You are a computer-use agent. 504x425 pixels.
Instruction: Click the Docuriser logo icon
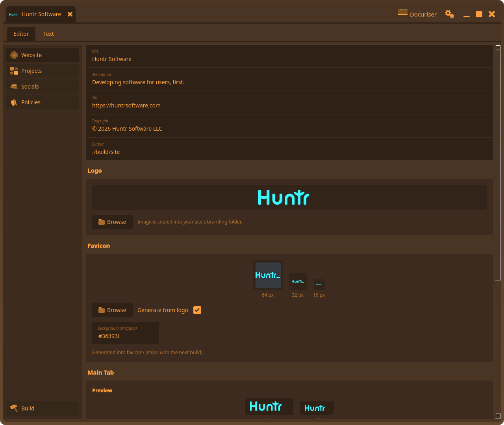402,13
